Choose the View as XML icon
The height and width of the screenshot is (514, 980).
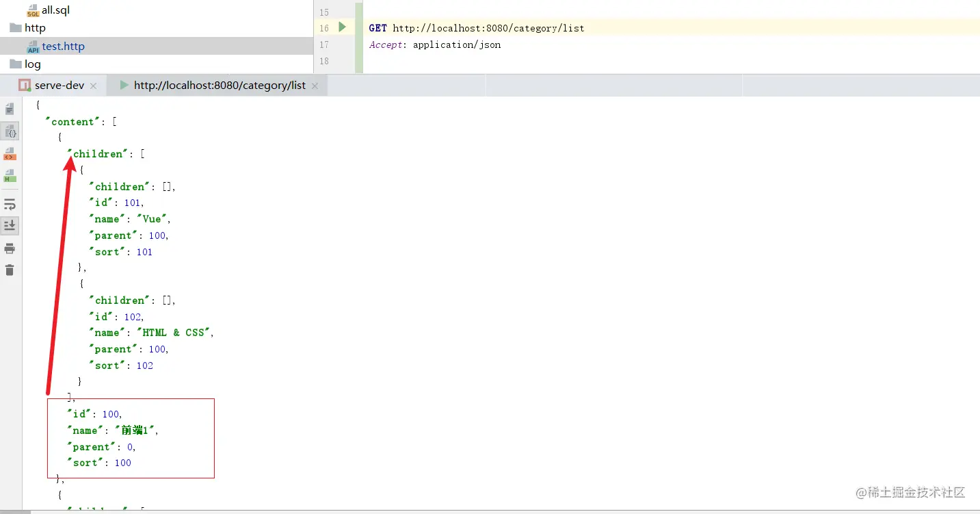(10, 154)
